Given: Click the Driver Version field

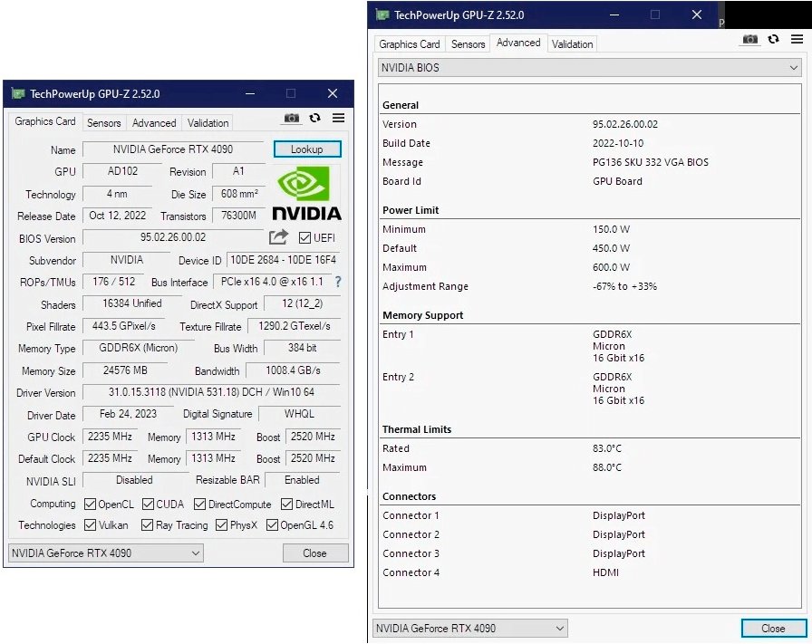Looking at the screenshot, I should [x=211, y=392].
